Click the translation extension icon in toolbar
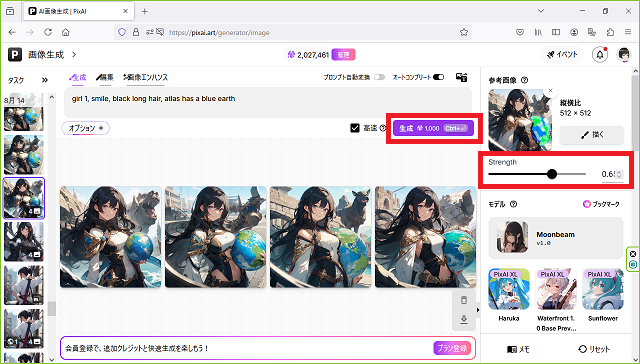Viewport: 640px width, 364px height. coord(591,32)
